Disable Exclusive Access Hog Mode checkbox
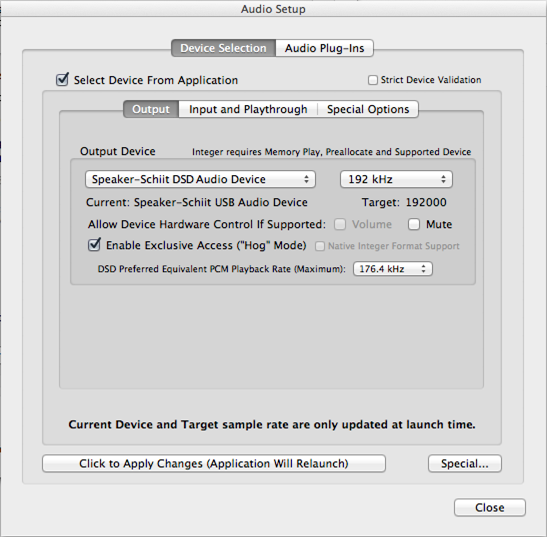This screenshot has height=537, width=547. tap(94, 245)
